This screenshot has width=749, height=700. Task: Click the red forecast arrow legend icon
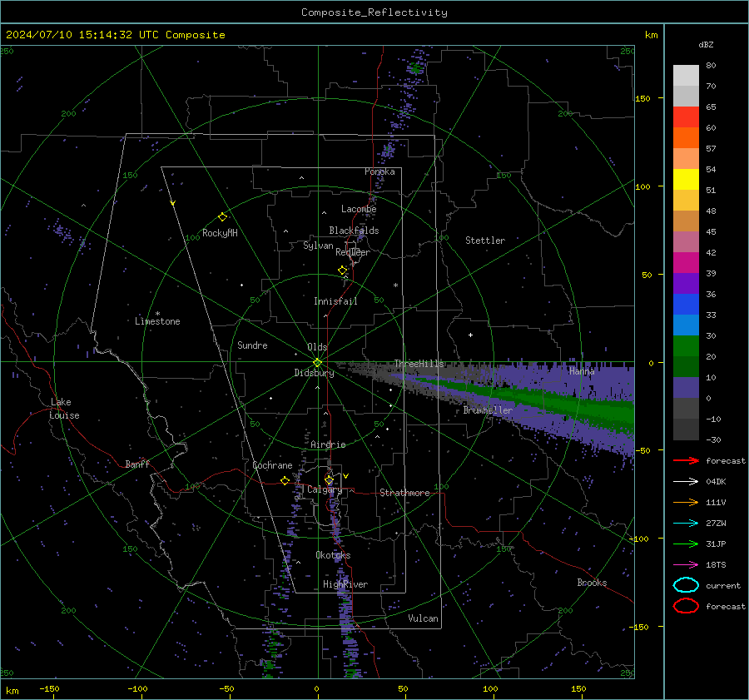coord(686,460)
